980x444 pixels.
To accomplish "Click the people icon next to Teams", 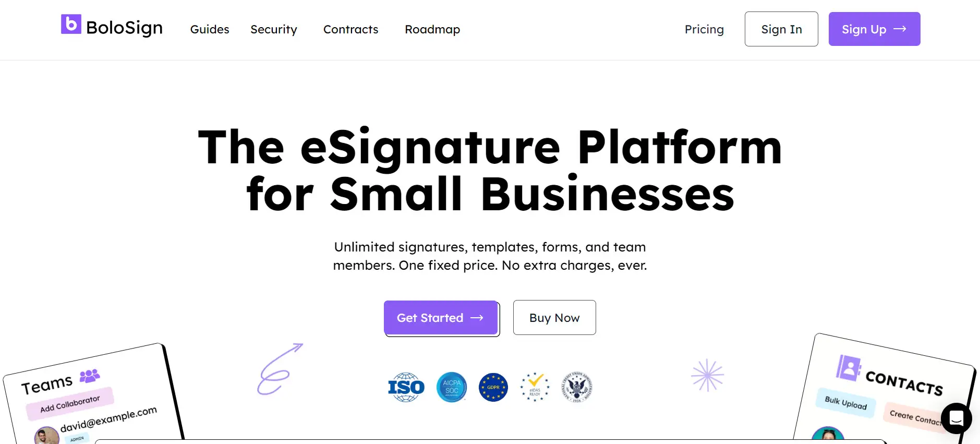I will point(90,376).
